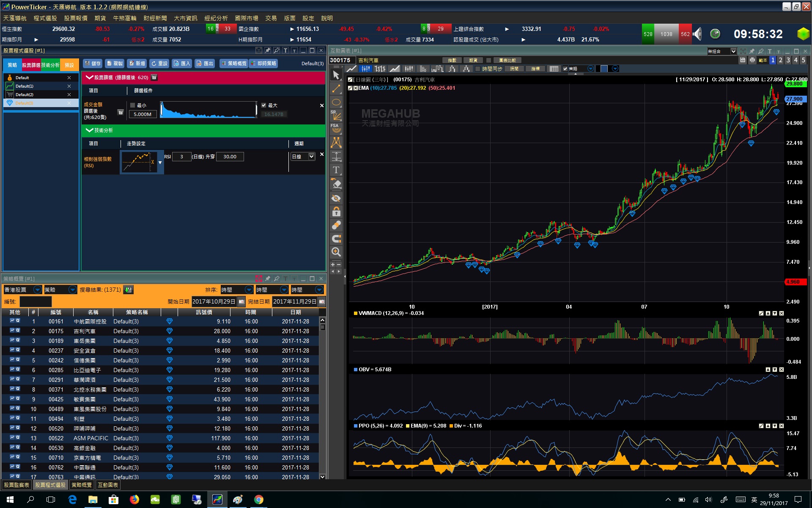This screenshot has height=508, width=812.
Task: Open the 策略 dropdown in strategy overview
Action: point(60,290)
